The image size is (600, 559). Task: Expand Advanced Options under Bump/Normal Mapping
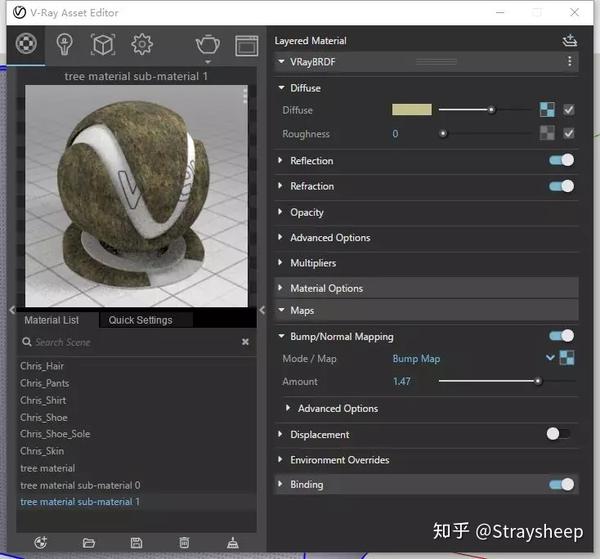pos(288,408)
